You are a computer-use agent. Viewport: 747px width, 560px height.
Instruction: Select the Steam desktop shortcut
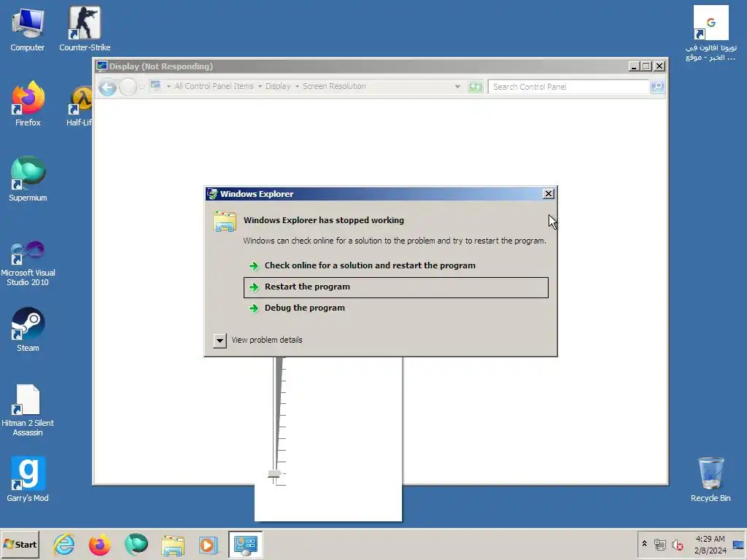click(28, 330)
